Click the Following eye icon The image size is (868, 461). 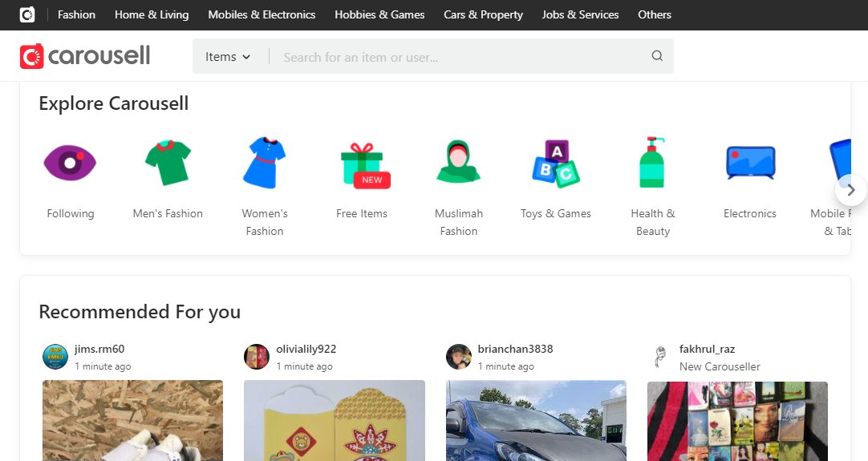point(70,163)
